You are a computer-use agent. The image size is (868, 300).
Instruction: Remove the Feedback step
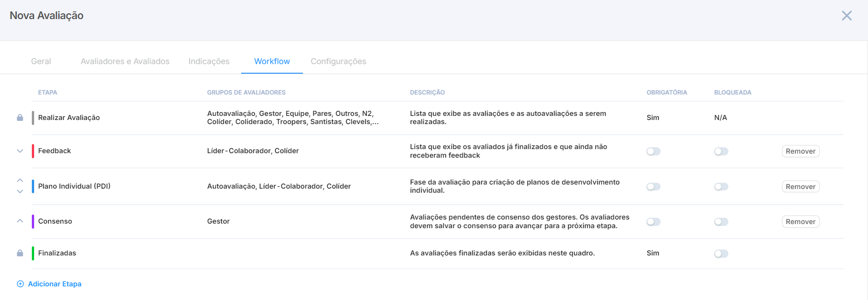pos(800,151)
